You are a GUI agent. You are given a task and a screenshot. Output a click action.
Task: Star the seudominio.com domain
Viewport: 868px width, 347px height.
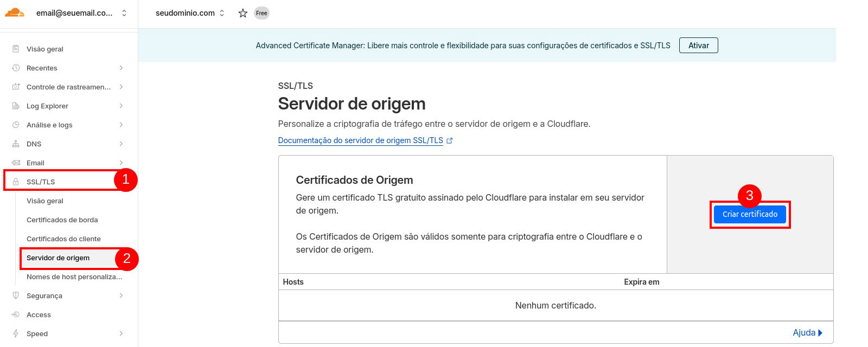click(243, 13)
